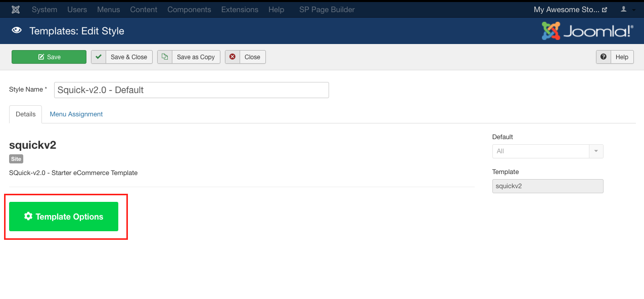Open the Help menu in top bar
Viewport: 644px width, 299px height.
[276, 10]
